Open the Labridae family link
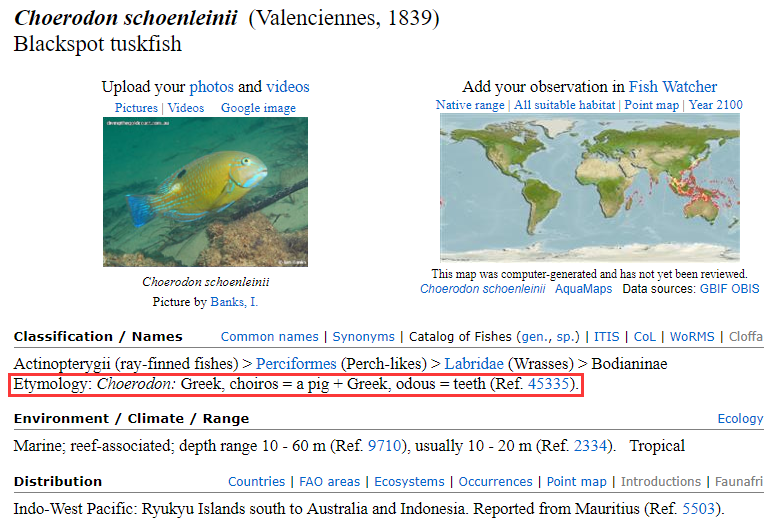Image resolution: width=779 pixels, height=525 pixels. tap(474, 364)
